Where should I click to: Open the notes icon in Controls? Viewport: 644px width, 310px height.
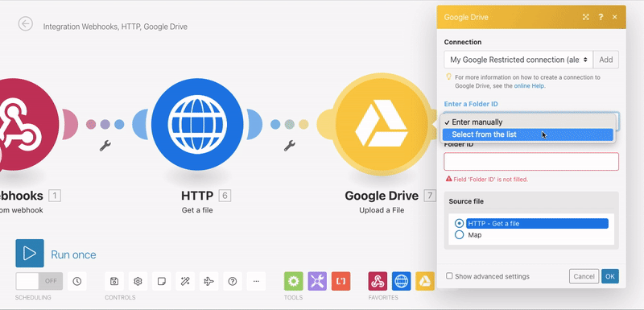162,281
